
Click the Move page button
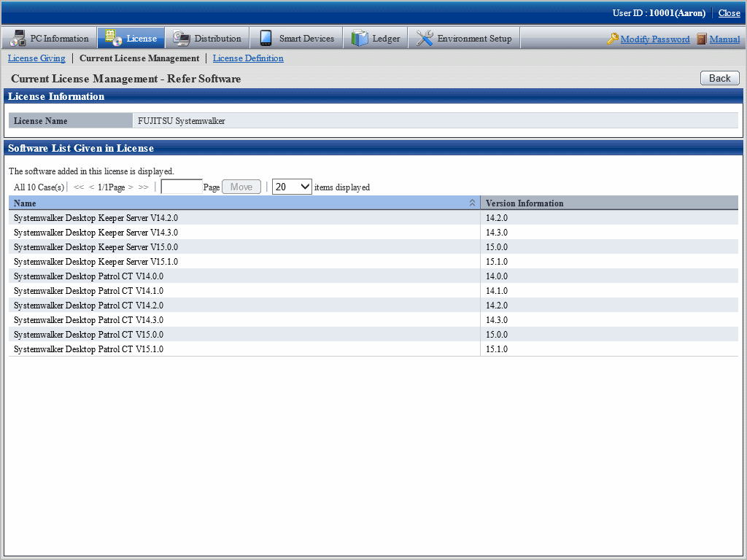point(241,187)
